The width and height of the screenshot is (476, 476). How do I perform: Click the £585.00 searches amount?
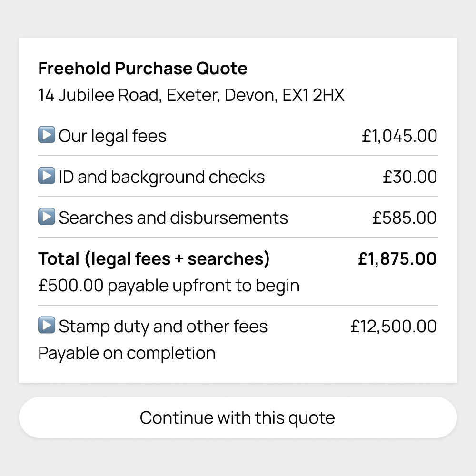point(404,218)
